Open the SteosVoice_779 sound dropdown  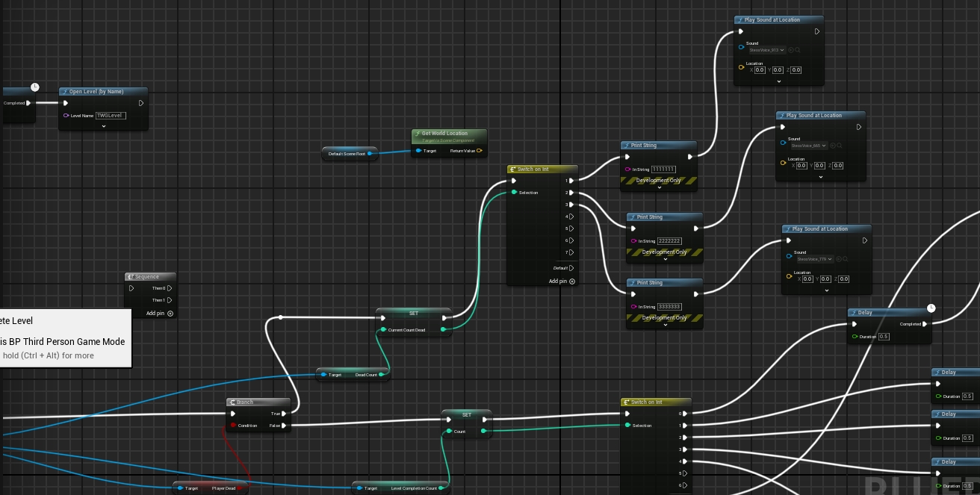(x=815, y=259)
